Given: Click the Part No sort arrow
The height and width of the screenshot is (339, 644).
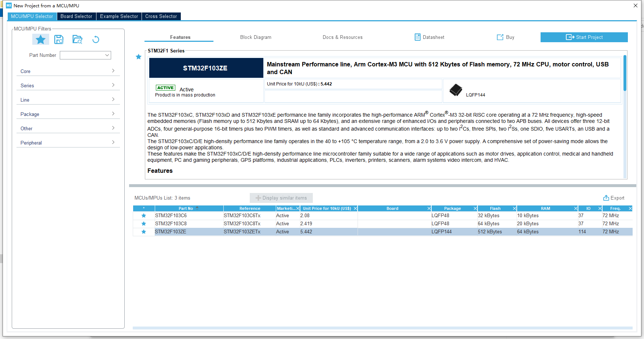Looking at the screenshot, I should (x=197, y=208).
